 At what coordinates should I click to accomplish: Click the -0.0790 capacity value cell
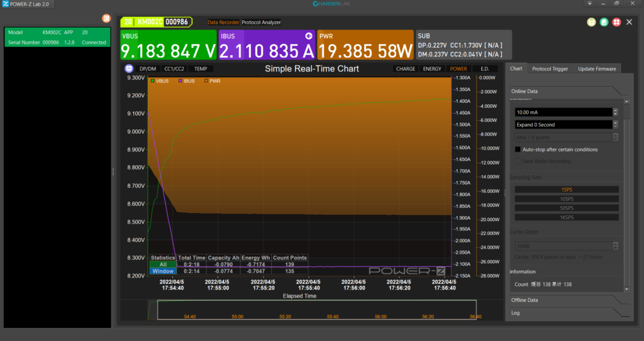(x=223, y=264)
